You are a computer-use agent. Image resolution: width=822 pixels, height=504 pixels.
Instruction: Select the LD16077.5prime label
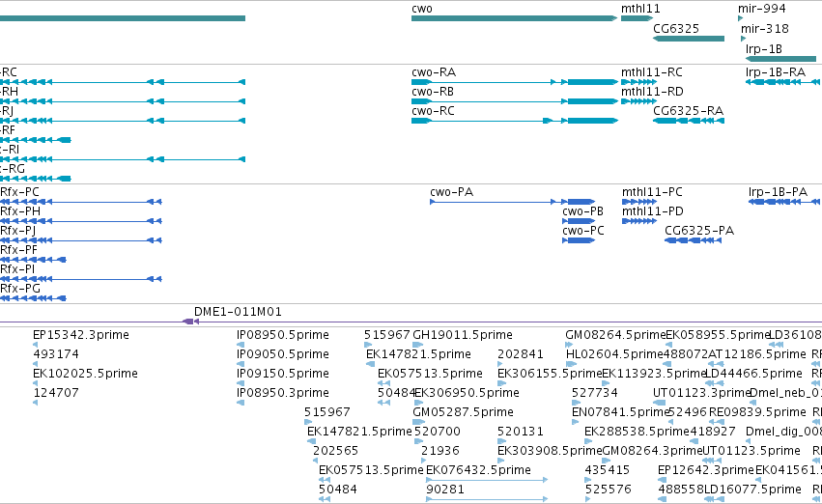click(752, 490)
